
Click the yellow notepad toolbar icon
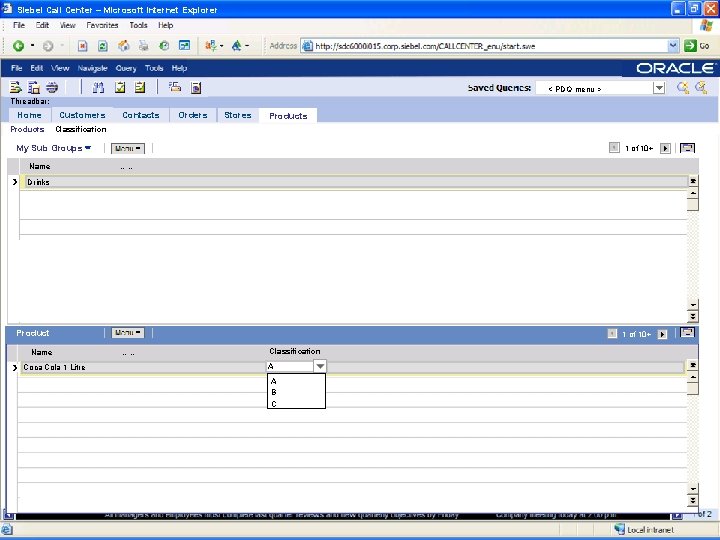(x=140, y=87)
